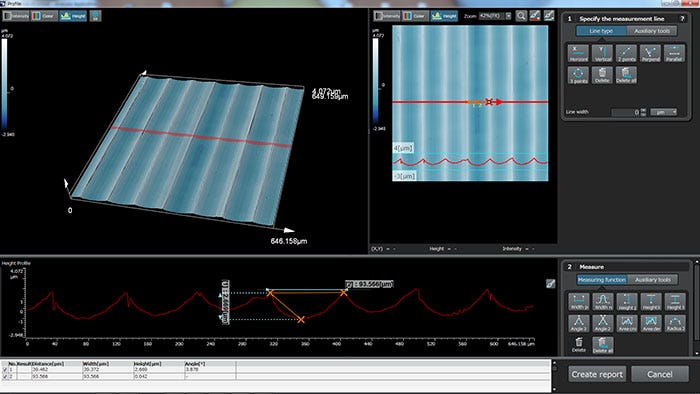Select the first Width measuring tool
This screenshot has height=394, width=700.
[x=579, y=302]
